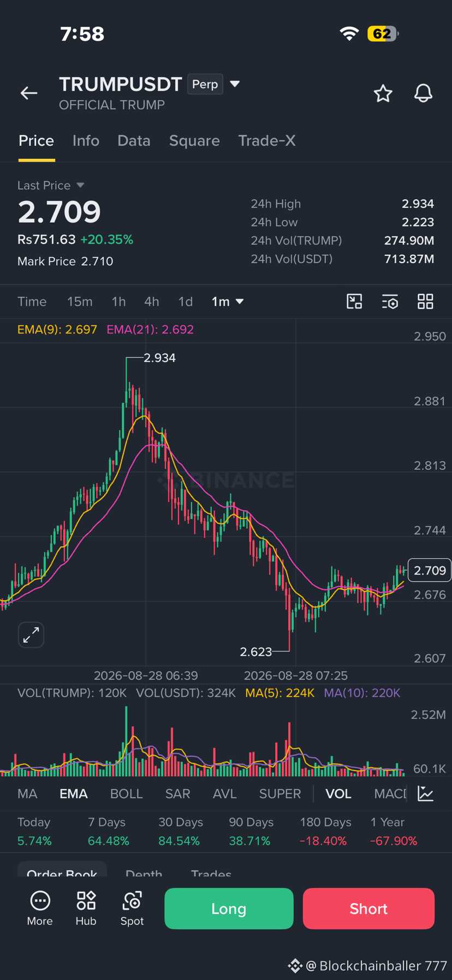This screenshot has width=452, height=980.
Task: Toggle the EMA indicator
Action: (x=74, y=793)
